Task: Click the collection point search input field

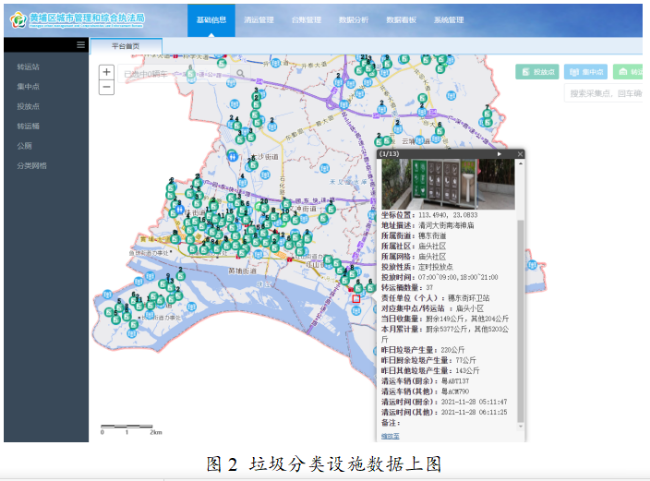Action: click(x=605, y=93)
